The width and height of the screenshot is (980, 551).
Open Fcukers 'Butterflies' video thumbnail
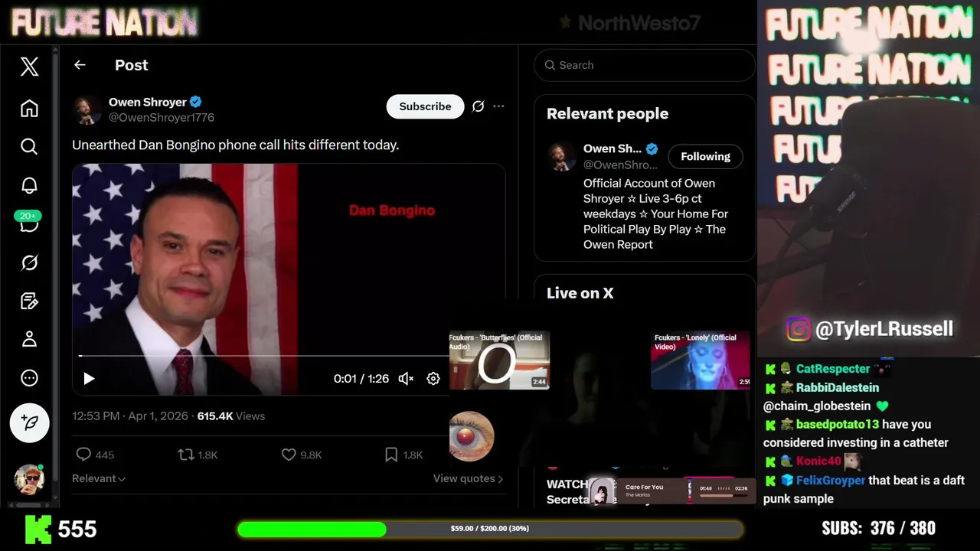coord(499,360)
